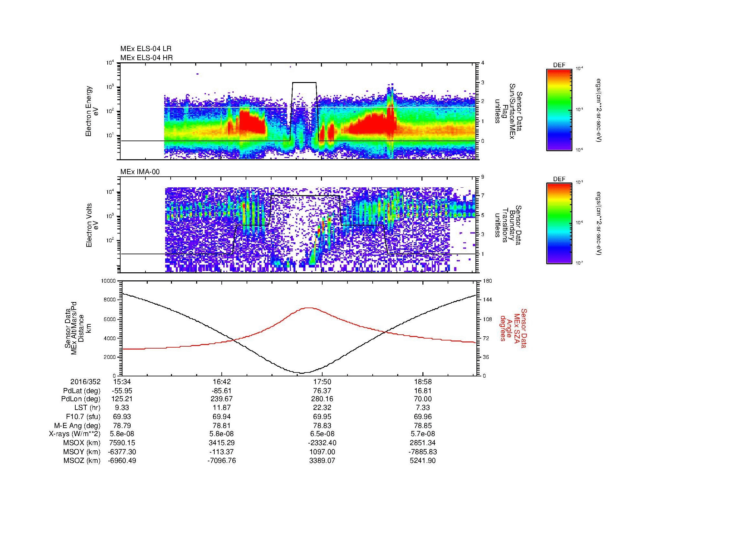Click PdLon value 280.16
Viewport: 756px width, 534px height.
tap(322, 399)
